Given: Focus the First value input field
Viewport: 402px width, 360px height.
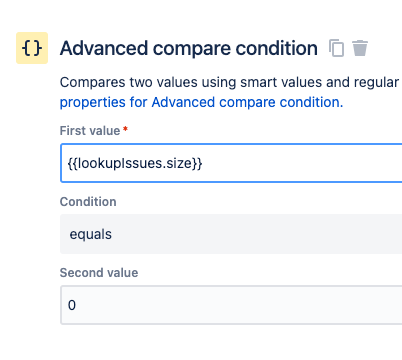Looking at the screenshot, I should click(231, 163).
